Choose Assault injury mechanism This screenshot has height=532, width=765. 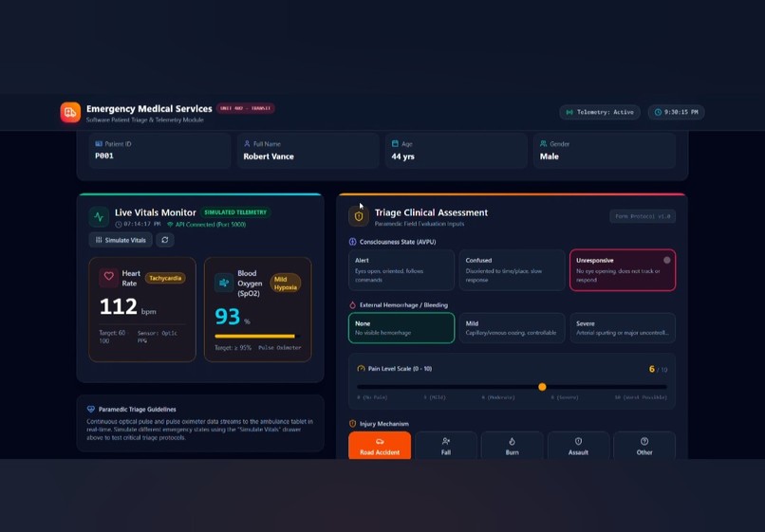click(578, 446)
